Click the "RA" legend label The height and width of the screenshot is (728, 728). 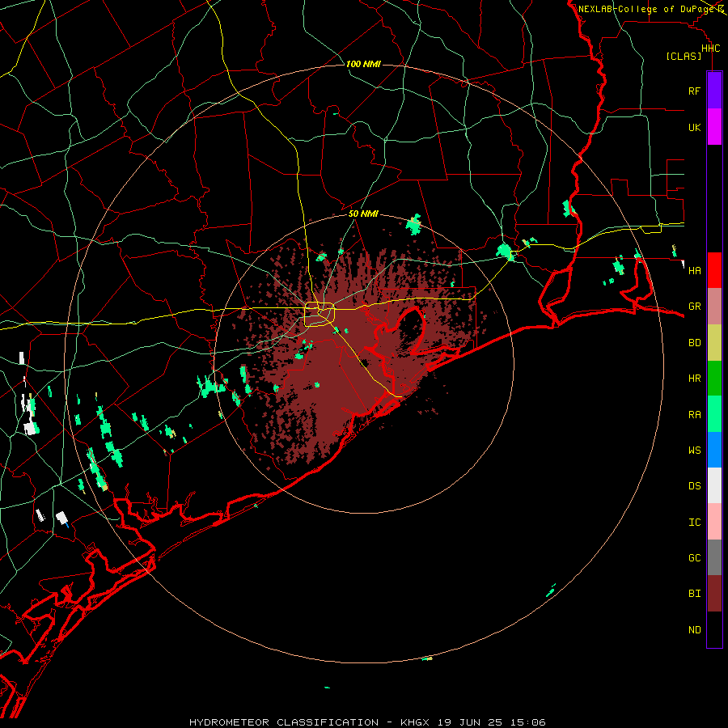(694, 415)
